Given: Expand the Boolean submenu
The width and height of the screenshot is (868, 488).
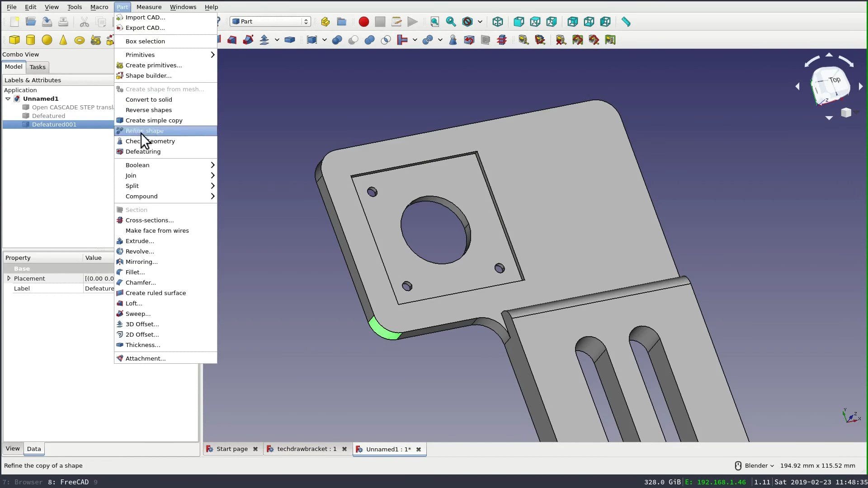Looking at the screenshot, I should click(x=165, y=165).
